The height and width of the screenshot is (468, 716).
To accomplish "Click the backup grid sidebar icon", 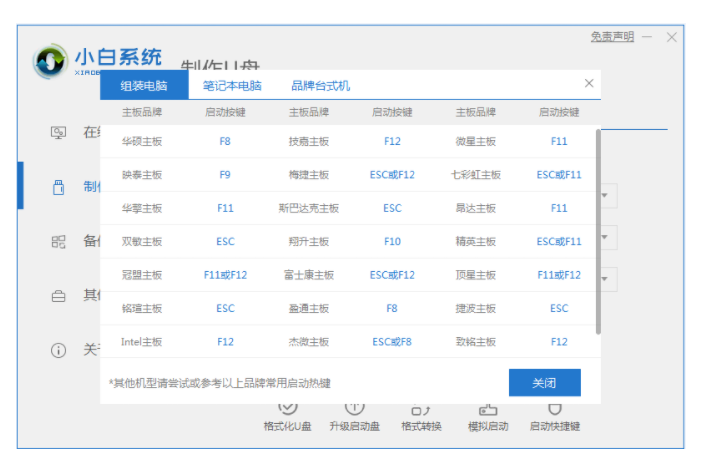I will [59, 241].
